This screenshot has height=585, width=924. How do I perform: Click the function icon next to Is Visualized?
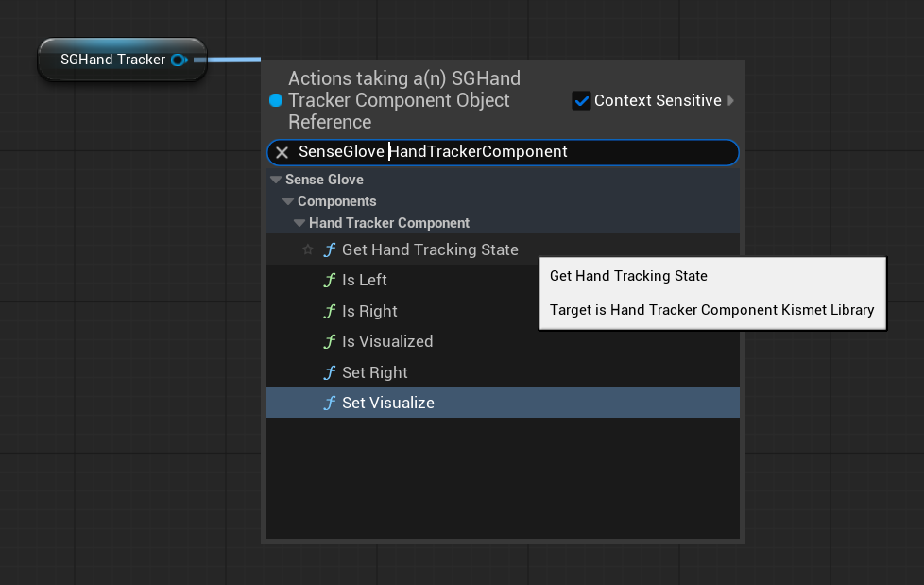pos(329,341)
